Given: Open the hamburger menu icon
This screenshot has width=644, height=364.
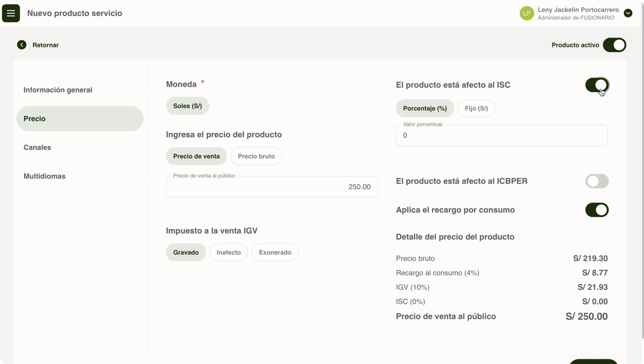Looking at the screenshot, I should 11,13.
